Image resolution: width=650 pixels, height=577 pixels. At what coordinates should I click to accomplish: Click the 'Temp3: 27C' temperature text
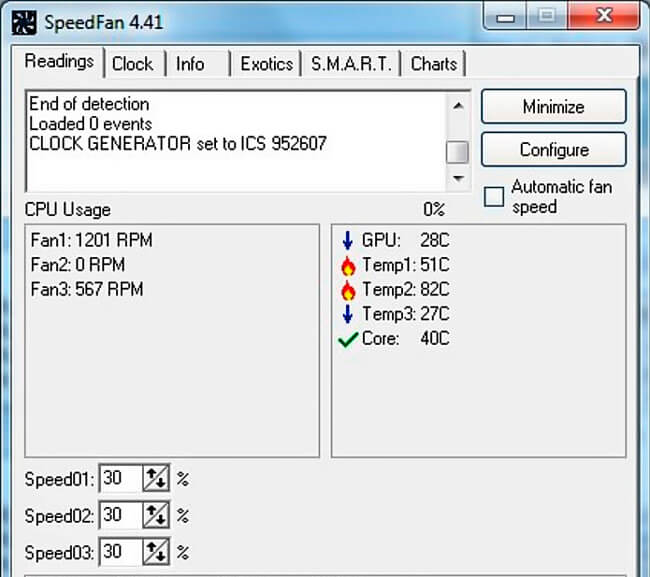click(x=405, y=314)
